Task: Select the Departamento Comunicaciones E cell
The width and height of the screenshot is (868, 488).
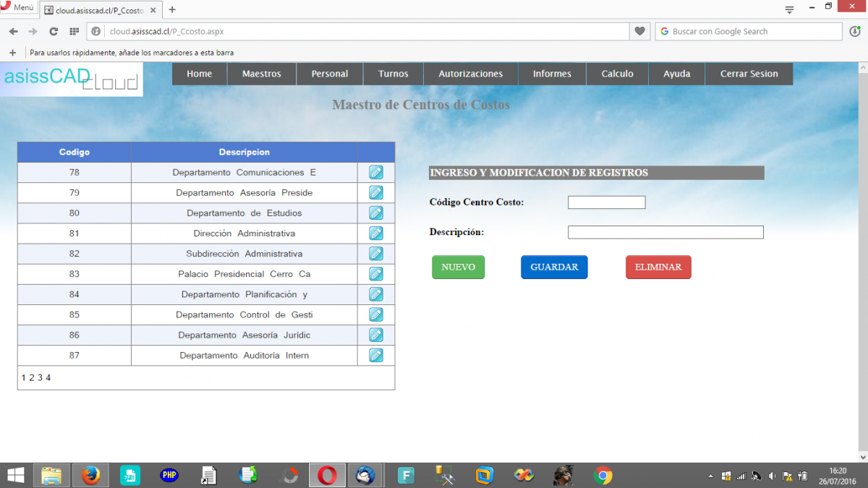Action: [244, 173]
